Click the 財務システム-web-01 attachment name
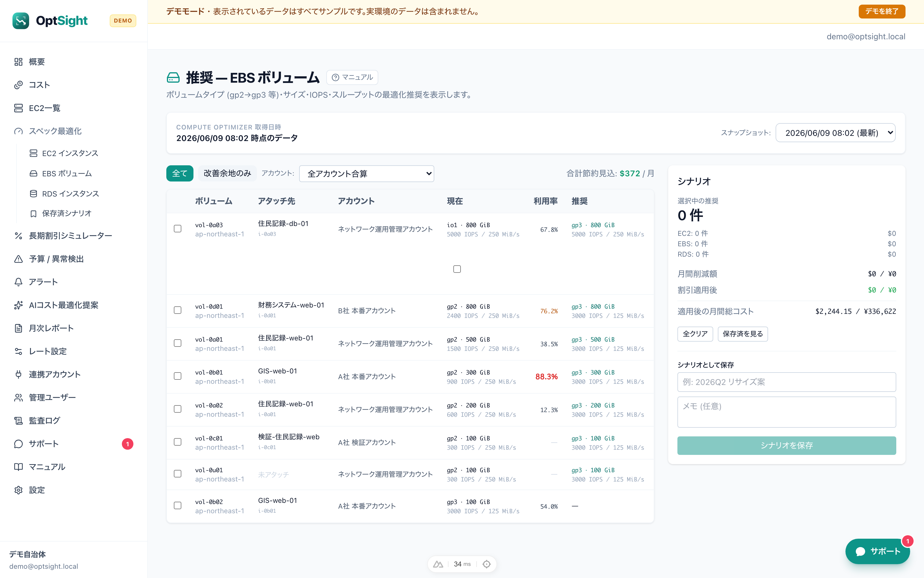The image size is (924, 578). (x=291, y=305)
